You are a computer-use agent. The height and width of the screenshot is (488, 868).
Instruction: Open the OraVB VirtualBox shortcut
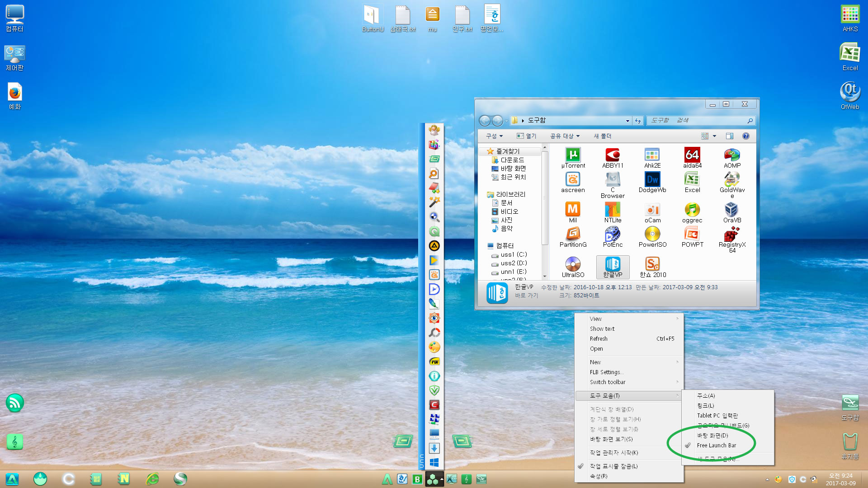[732, 212]
